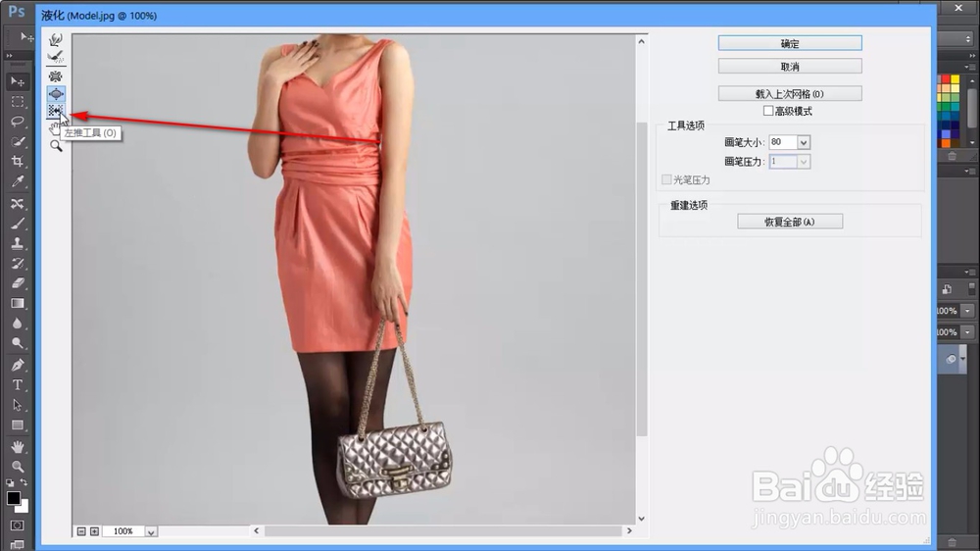This screenshot has height=551, width=980.
Task: Open layer opacity dropdown arrow
Action: [x=967, y=311]
